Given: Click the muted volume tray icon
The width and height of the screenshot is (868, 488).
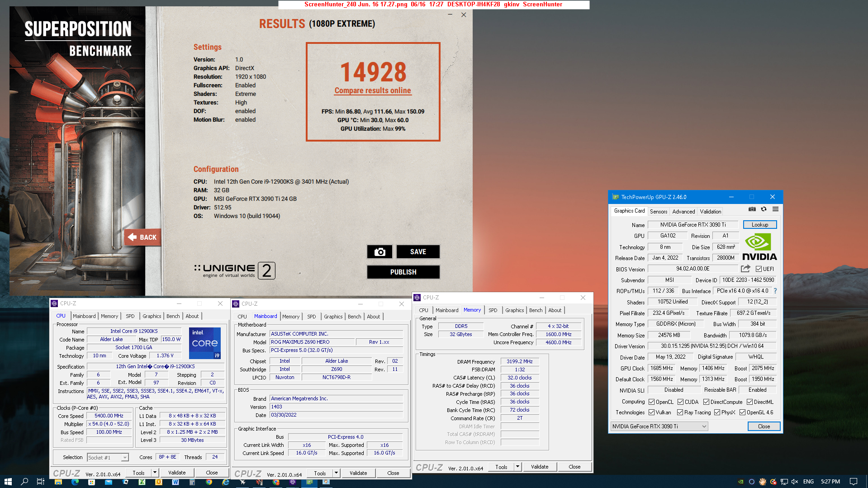Looking at the screenshot, I should tap(795, 482).
